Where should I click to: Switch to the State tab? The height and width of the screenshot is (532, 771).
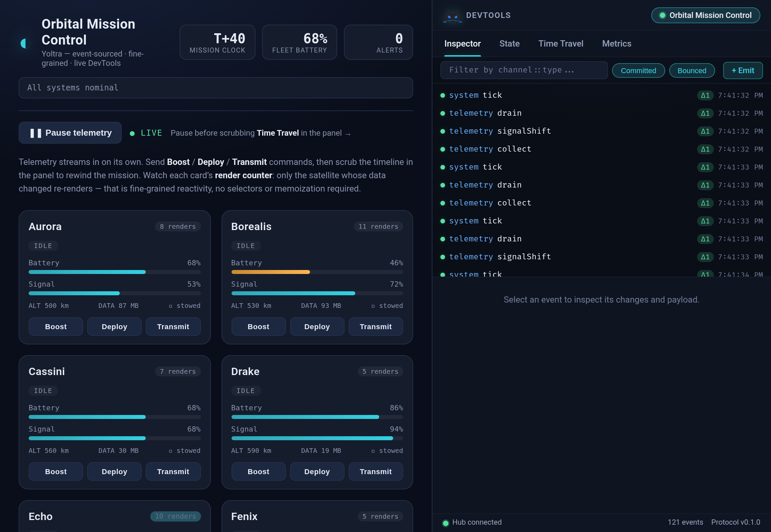pyautogui.click(x=509, y=44)
